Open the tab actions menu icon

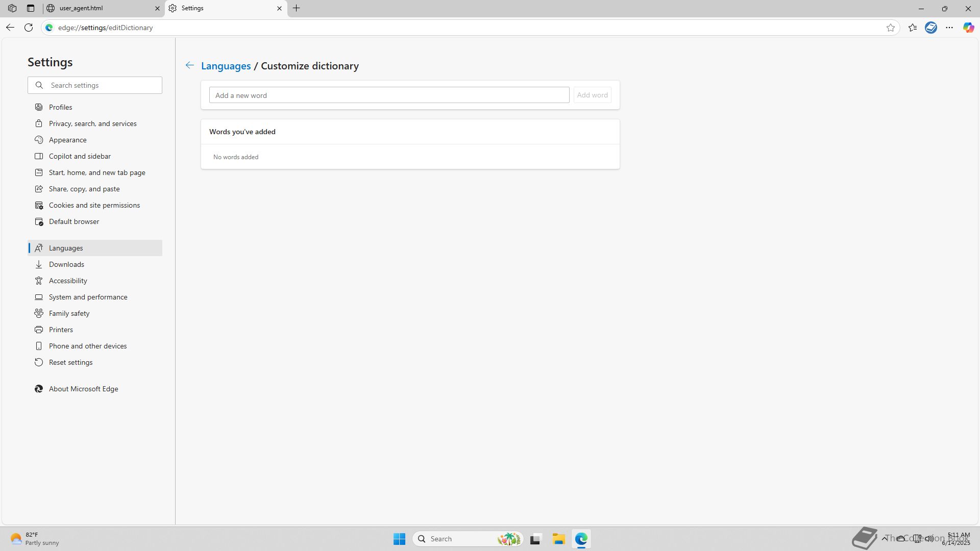[x=31, y=8]
